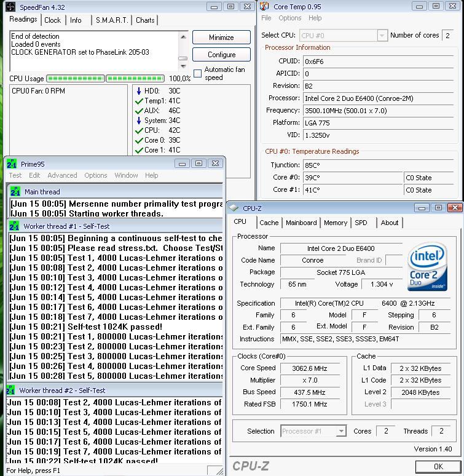The height and width of the screenshot is (476, 464).
Task: Click OK in the CPU-Z window
Action: pos(439,466)
